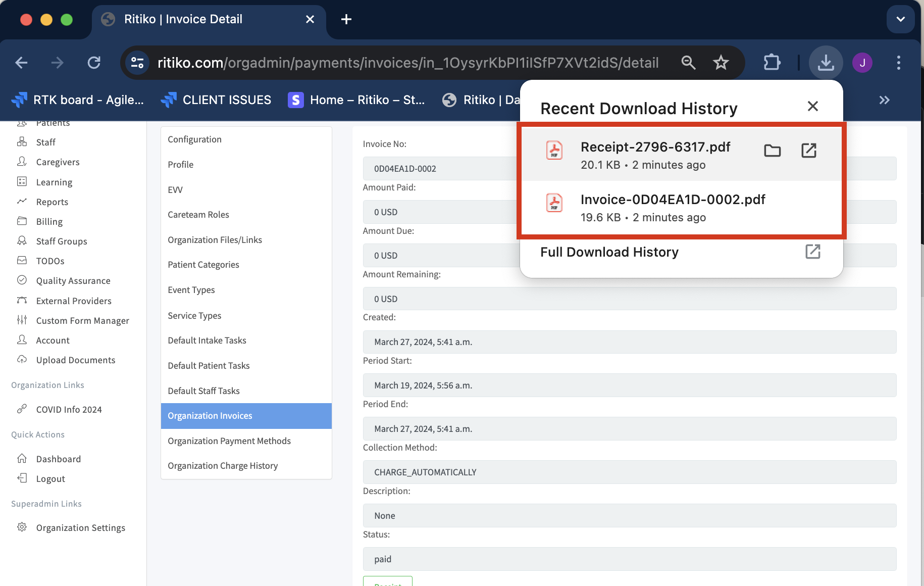Click the browser downloads icon
This screenshot has width=924, height=586.
pos(826,63)
